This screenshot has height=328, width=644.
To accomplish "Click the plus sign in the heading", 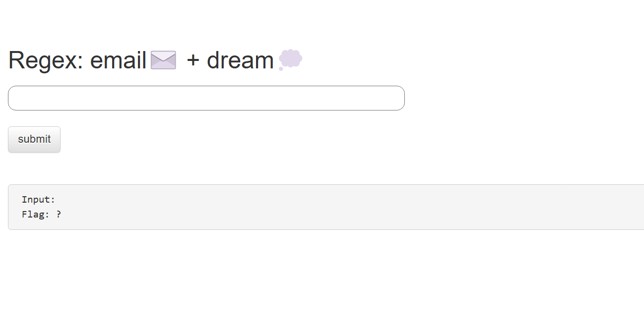I will (x=193, y=59).
